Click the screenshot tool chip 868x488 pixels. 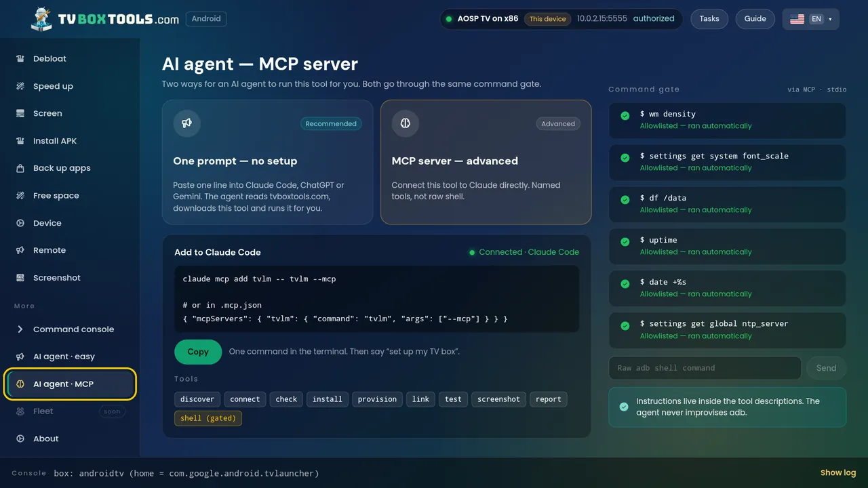498,399
